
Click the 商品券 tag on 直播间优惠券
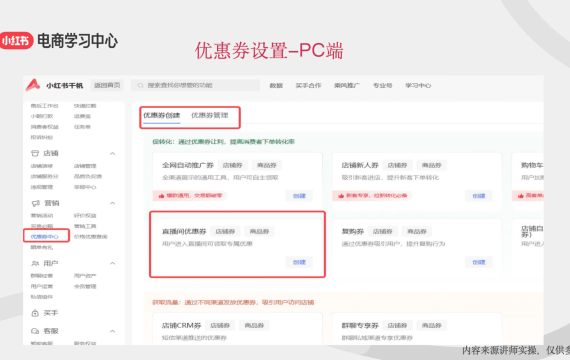(259, 231)
